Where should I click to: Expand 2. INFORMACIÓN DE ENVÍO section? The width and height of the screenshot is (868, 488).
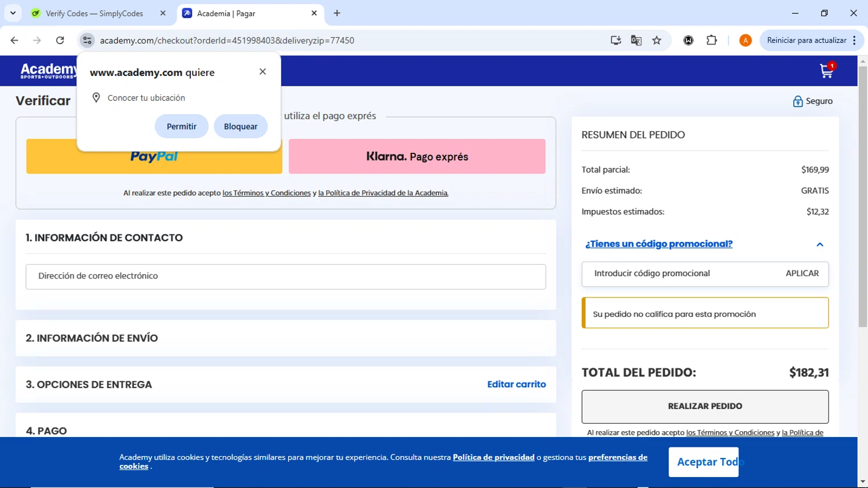(x=286, y=338)
